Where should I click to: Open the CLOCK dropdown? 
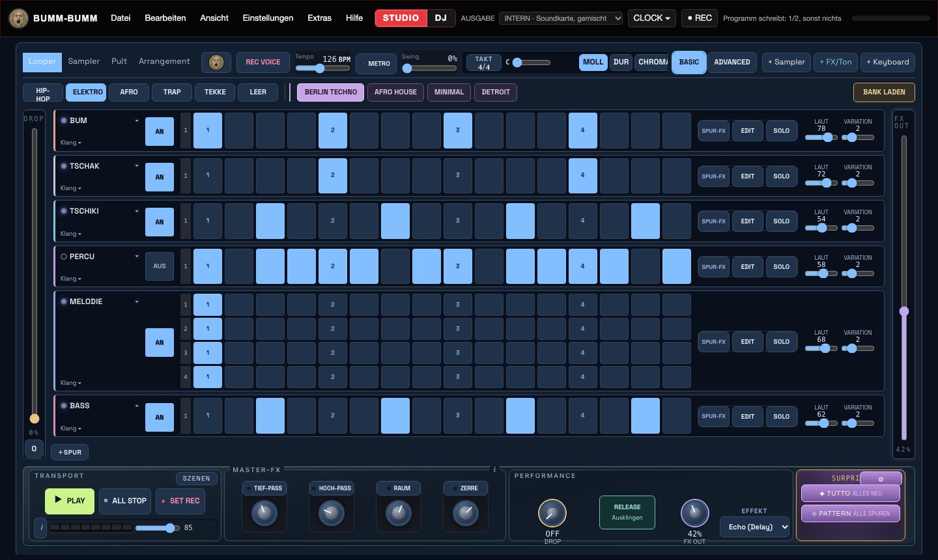[653, 18]
